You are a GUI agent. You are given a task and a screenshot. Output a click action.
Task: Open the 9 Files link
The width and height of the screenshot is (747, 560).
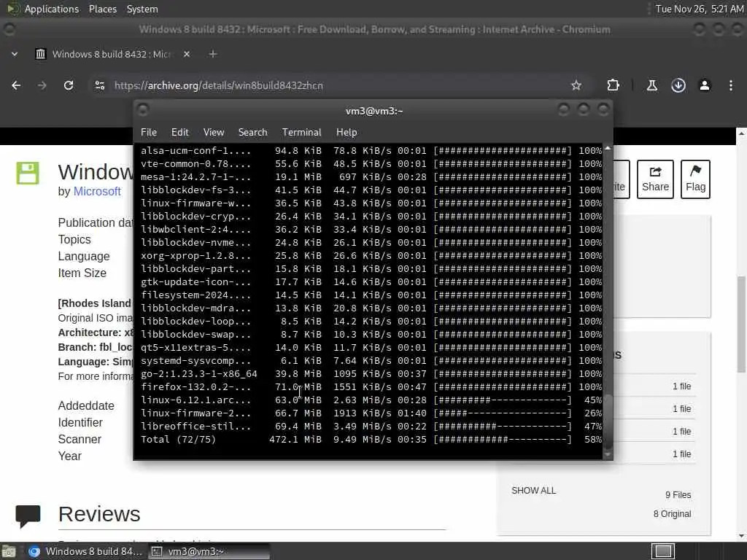[678, 495]
